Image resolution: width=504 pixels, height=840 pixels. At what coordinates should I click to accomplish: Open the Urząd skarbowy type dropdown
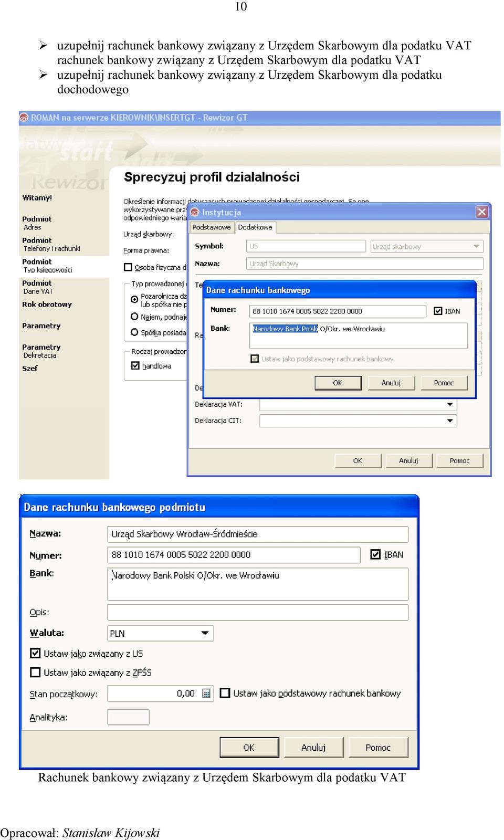pos(477,246)
